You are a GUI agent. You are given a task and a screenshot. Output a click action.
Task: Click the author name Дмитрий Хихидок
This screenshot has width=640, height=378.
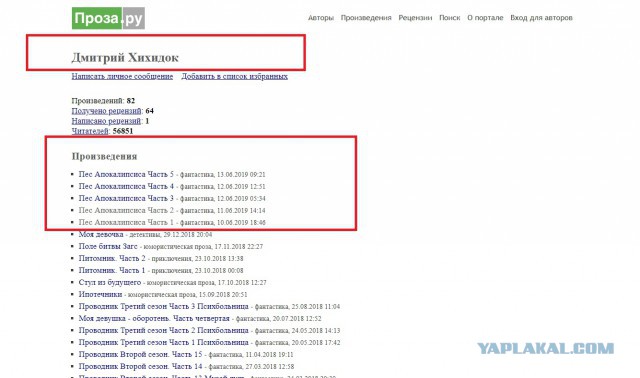tap(125, 58)
